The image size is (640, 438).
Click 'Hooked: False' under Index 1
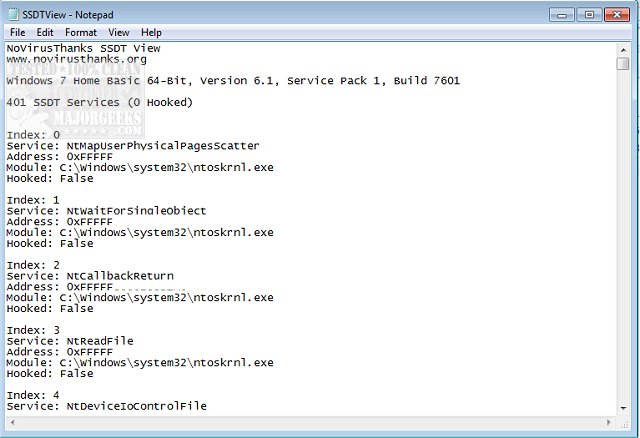50,243
